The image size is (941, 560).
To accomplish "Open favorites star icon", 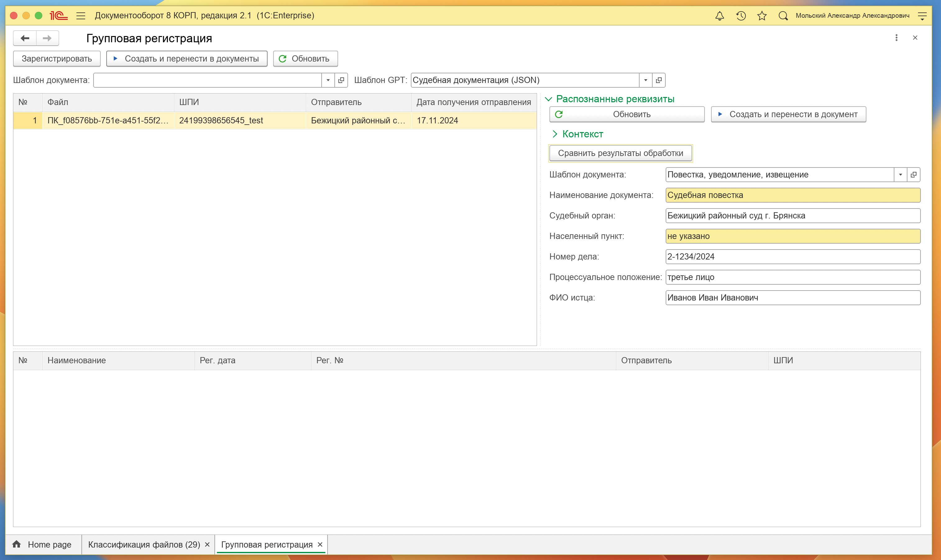I will tap(762, 16).
